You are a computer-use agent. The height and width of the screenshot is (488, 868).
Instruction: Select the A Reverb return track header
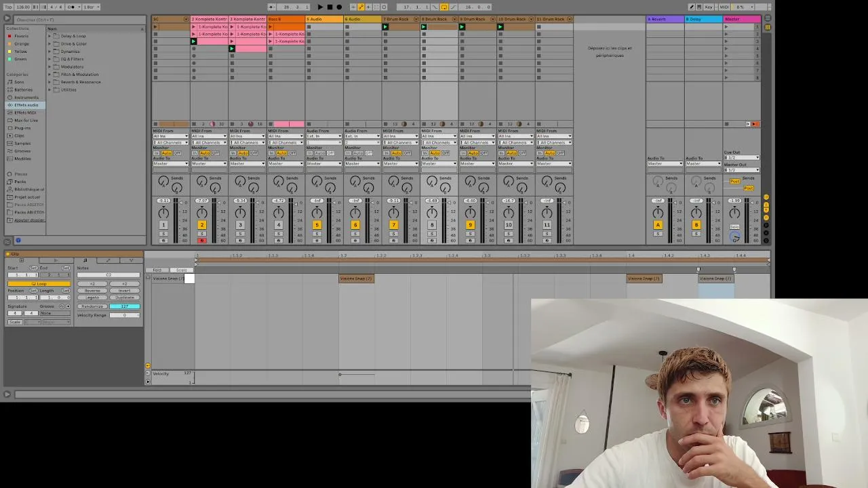(x=665, y=19)
